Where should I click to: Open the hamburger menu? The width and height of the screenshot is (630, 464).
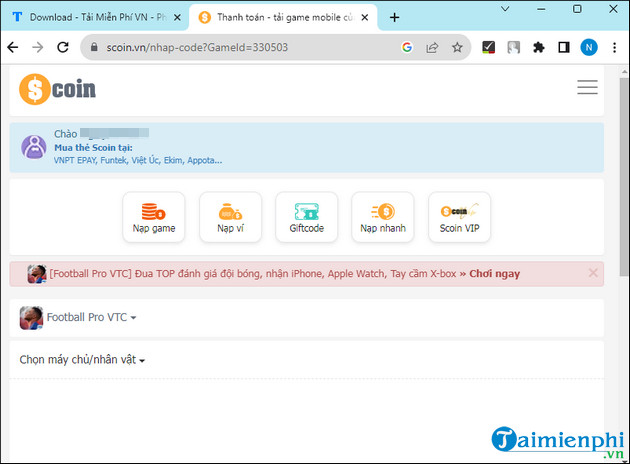click(587, 87)
